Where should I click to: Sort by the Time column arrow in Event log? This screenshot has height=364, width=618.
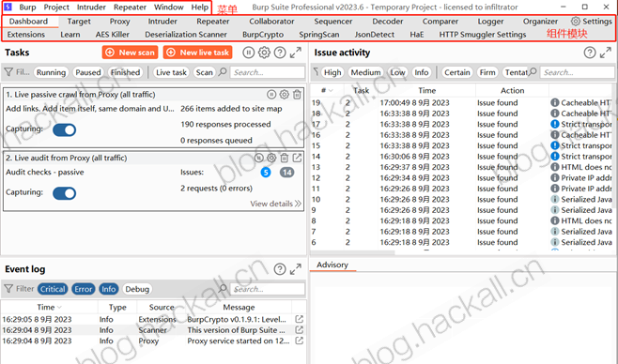[x=59, y=308]
